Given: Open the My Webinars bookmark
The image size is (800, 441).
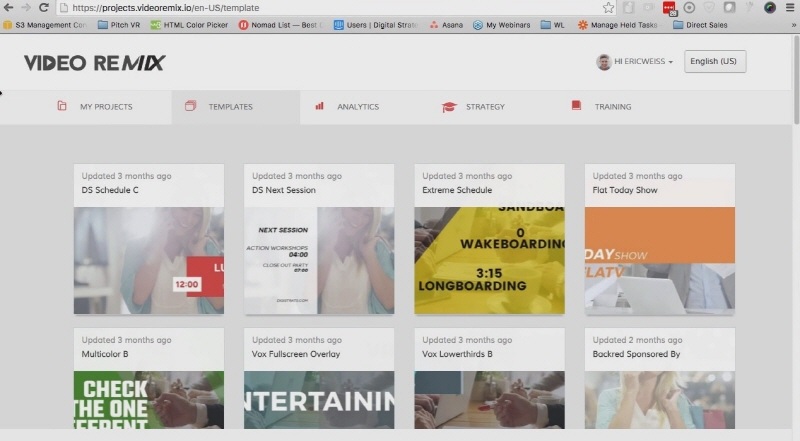Looking at the screenshot, I should click(502, 25).
